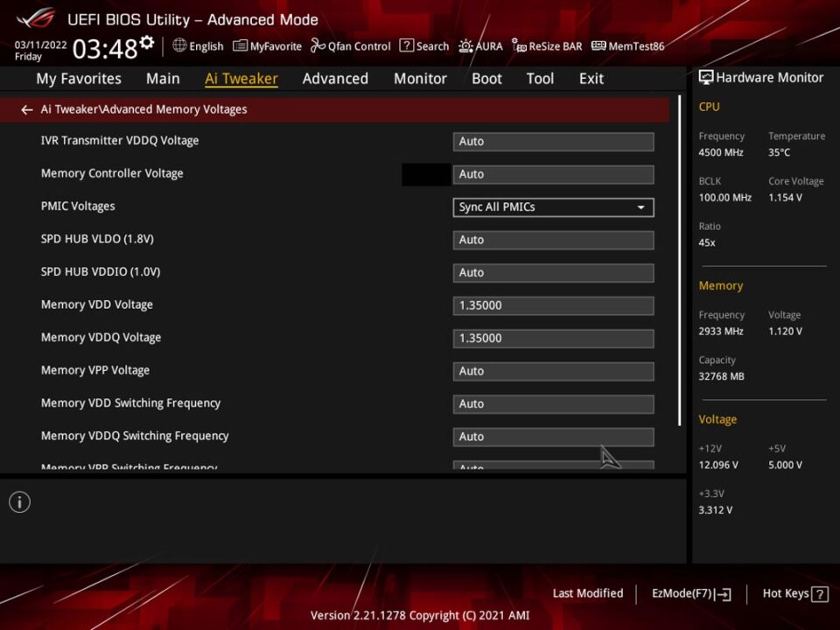Screen dimensions: 840x630
Task: Switch to the Main tab
Action: click(163, 79)
